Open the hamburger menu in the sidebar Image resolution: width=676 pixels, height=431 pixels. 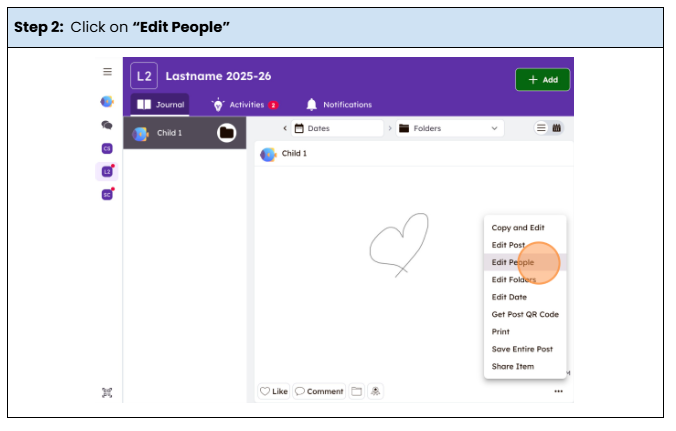107,72
